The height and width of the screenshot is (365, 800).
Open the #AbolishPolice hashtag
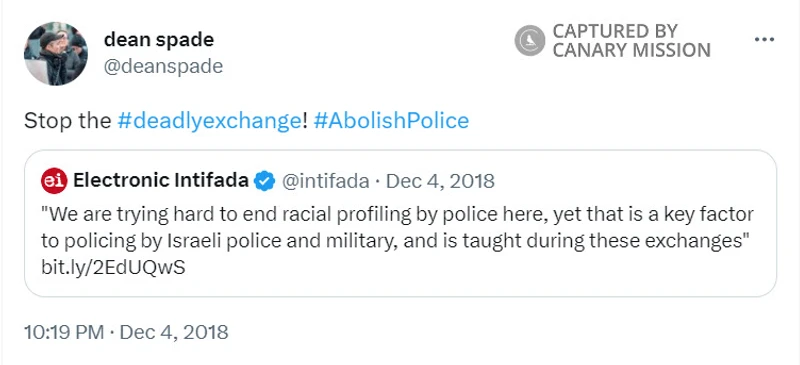[391, 121]
